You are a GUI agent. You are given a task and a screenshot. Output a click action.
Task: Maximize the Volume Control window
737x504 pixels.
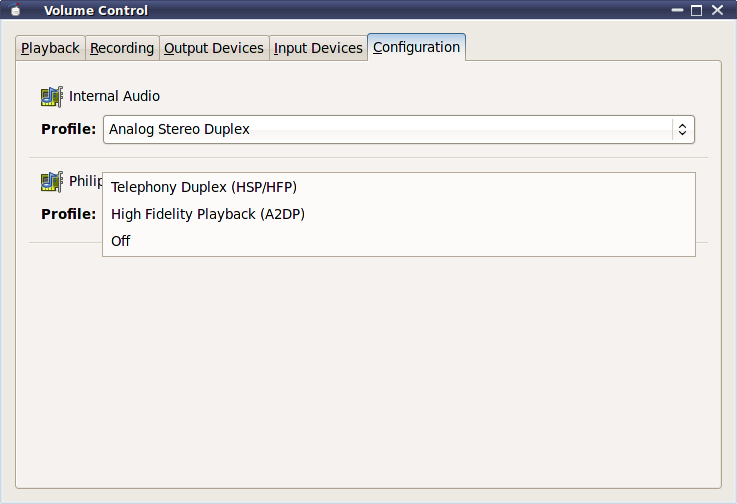coord(697,11)
